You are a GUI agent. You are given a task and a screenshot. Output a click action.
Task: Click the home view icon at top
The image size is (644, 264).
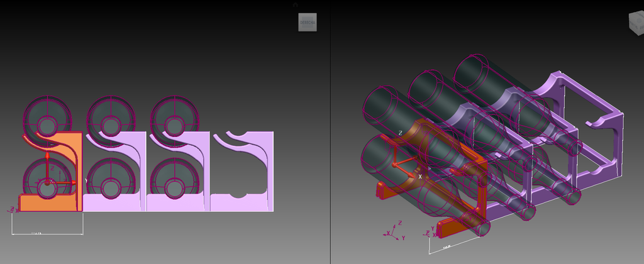[x=296, y=4]
